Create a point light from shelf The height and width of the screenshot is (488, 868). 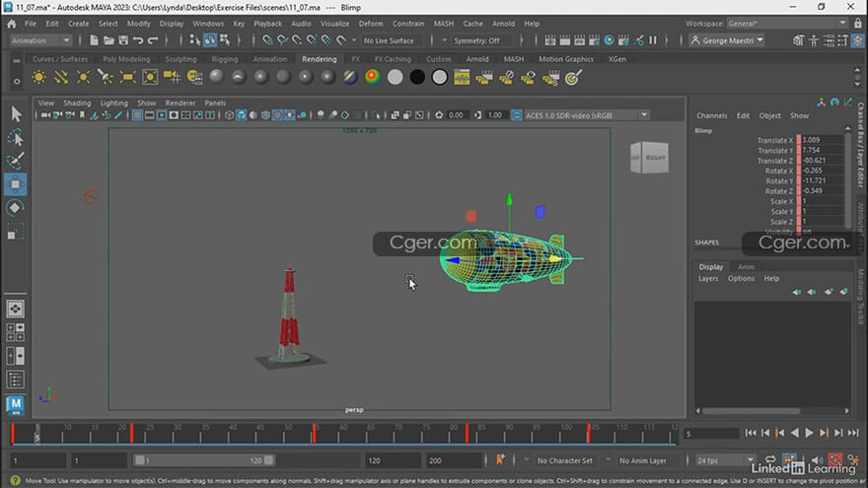click(x=83, y=78)
